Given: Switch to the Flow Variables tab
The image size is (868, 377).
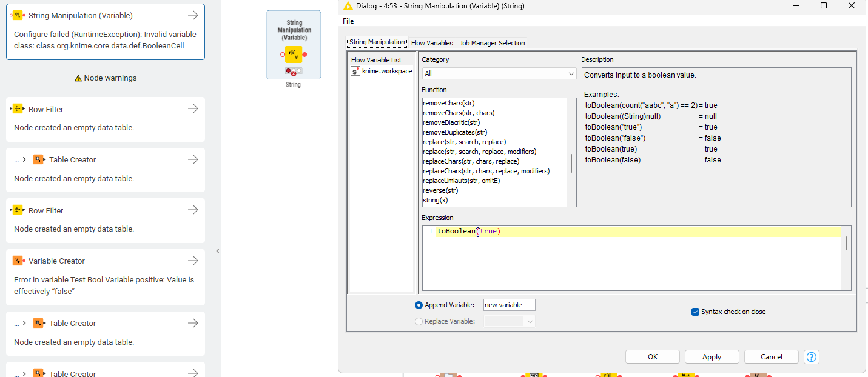Looking at the screenshot, I should click(432, 43).
